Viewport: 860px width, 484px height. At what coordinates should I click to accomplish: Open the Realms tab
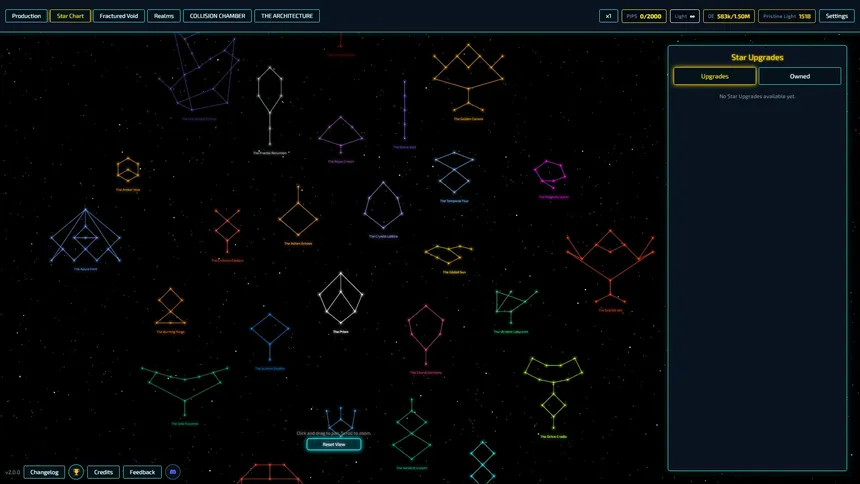click(x=164, y=16)
